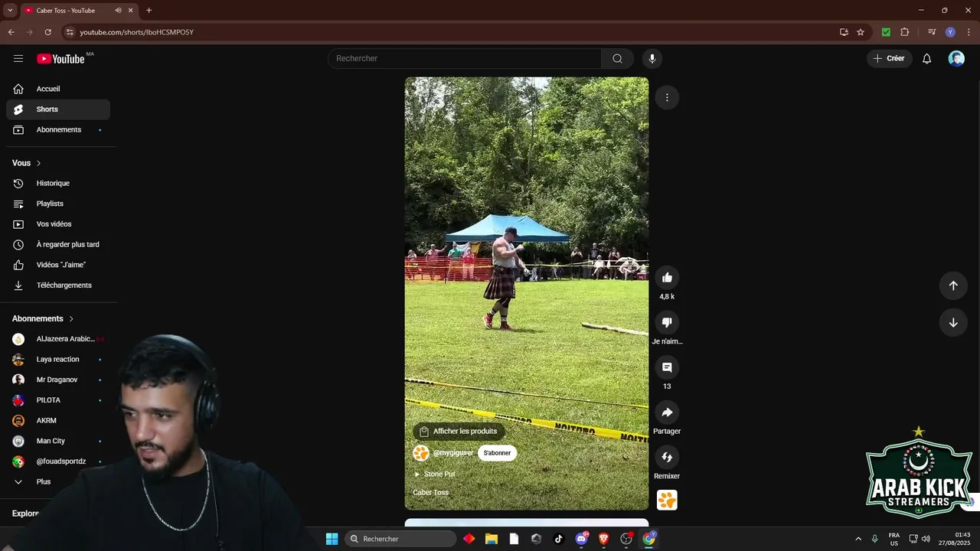Start voice search with microphone
980x551 pixels.
click(652, 58)
